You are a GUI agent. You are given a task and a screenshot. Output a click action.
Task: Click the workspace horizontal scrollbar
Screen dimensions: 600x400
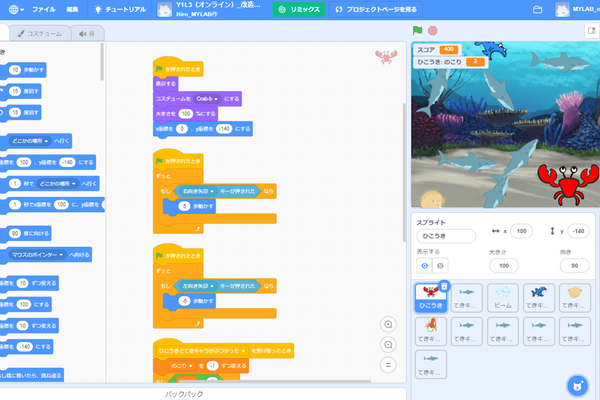tap(275, 381)
